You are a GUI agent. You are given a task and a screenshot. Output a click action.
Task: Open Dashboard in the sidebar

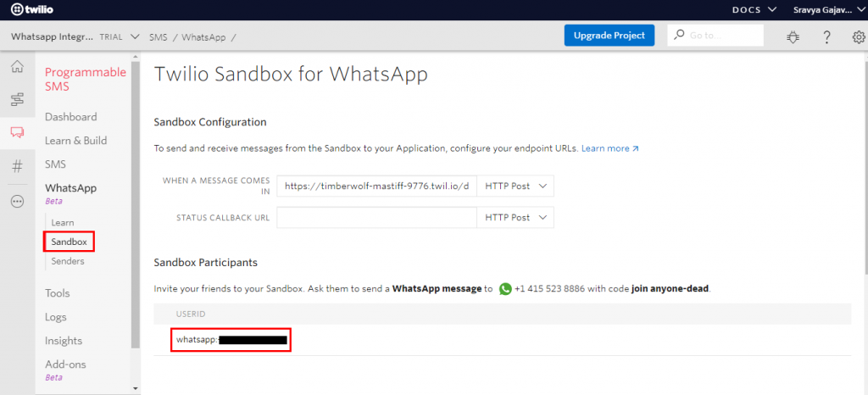[x=71, y=117]
